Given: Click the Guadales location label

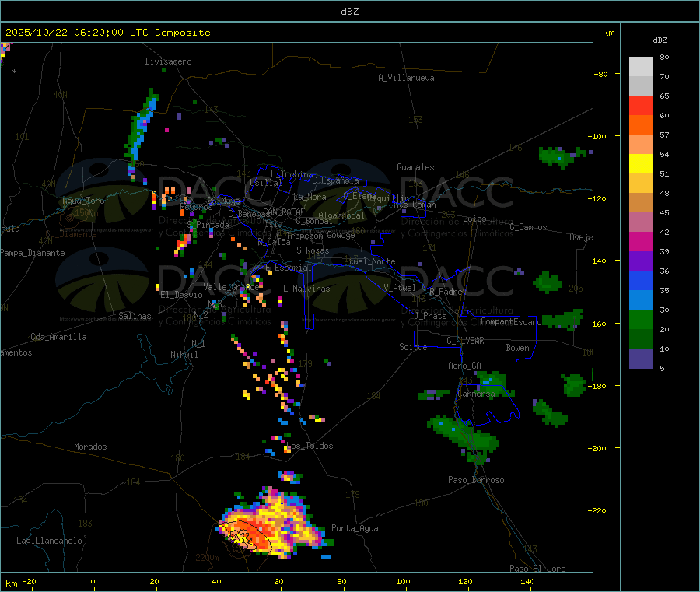Looking at the screenshot, I should click(x=415, y=167).
